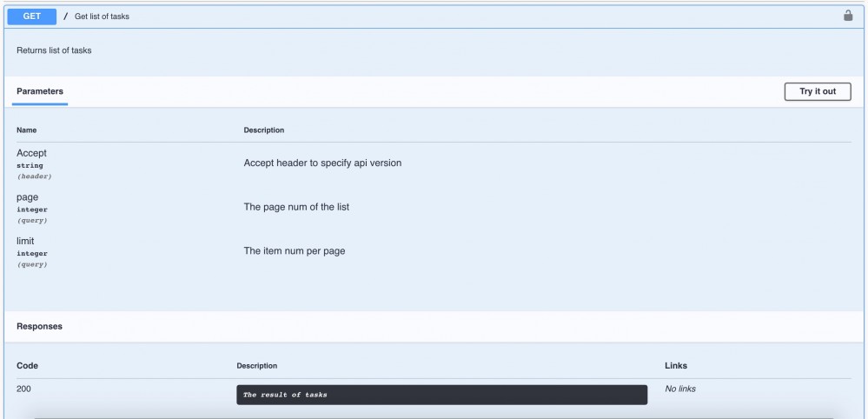Click the 'string' type under Accept
This screenshot has width=868, height=419.
30,165
